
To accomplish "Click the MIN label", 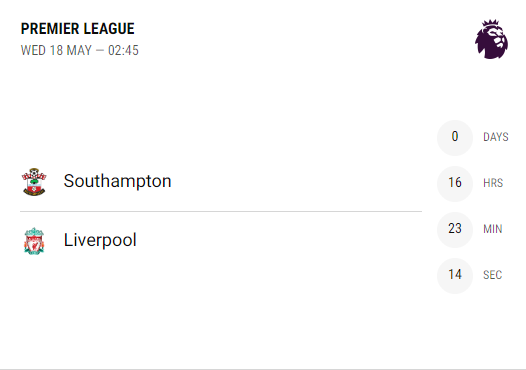I will pyautogui.click(x=493, y=229).
